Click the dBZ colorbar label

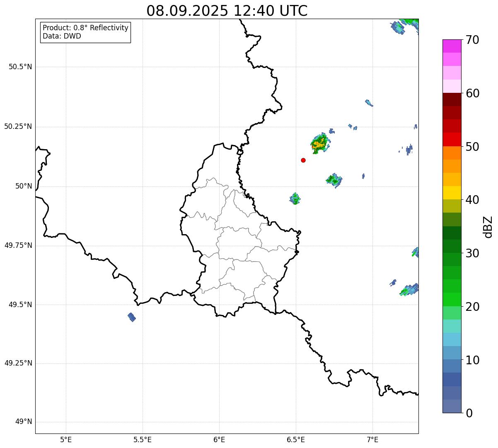[x=488, y=227]
